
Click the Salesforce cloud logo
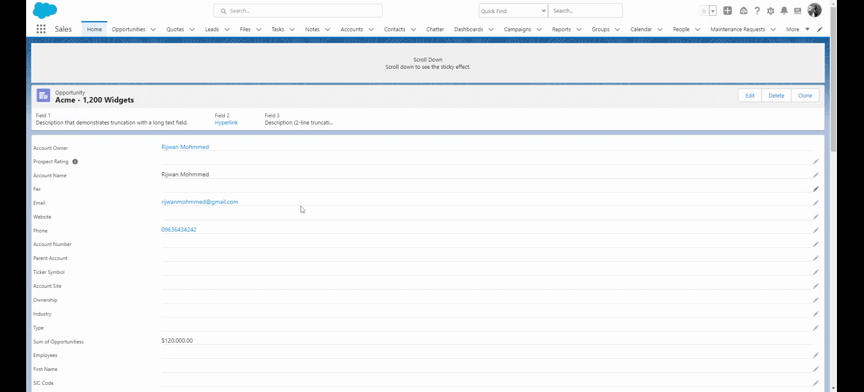45,10
